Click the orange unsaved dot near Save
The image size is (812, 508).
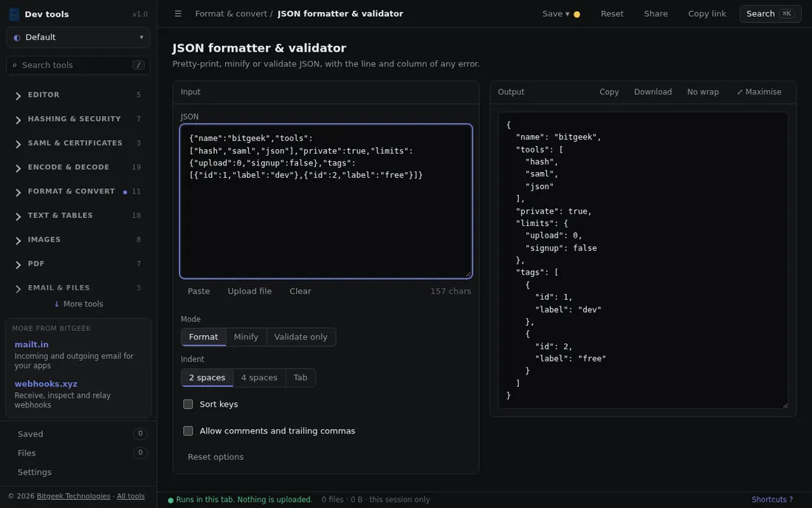(577, 15)
